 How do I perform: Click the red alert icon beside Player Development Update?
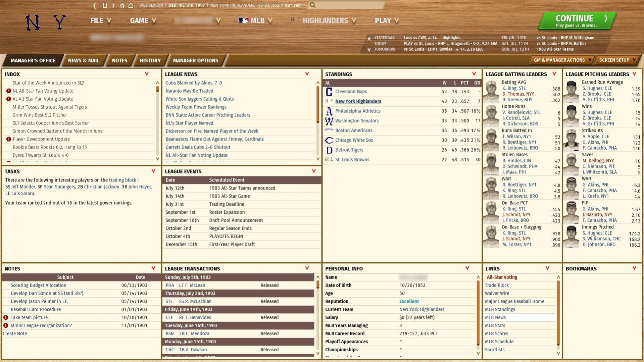pos(9,139)
